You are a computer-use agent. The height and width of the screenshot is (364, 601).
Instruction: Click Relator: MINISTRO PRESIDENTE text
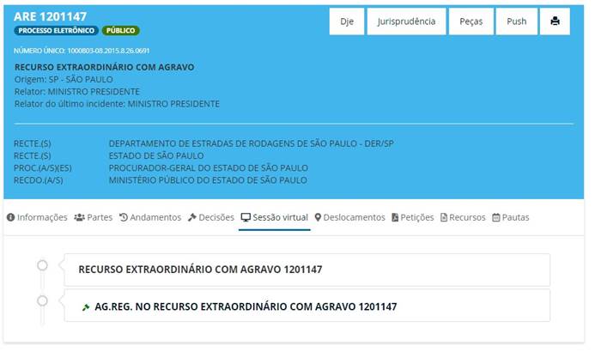click(x=77, y=92)
